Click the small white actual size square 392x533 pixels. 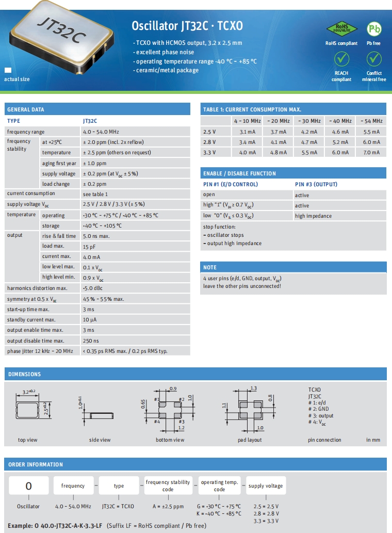point(8,70)
